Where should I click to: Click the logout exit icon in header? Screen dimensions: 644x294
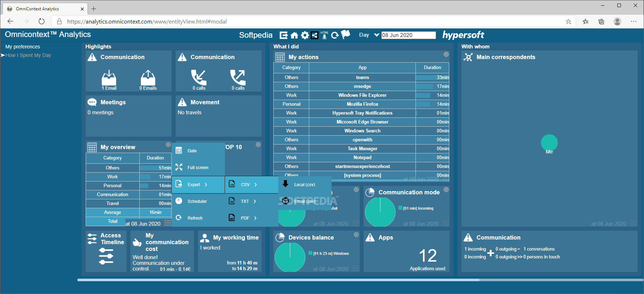point(284,35)
